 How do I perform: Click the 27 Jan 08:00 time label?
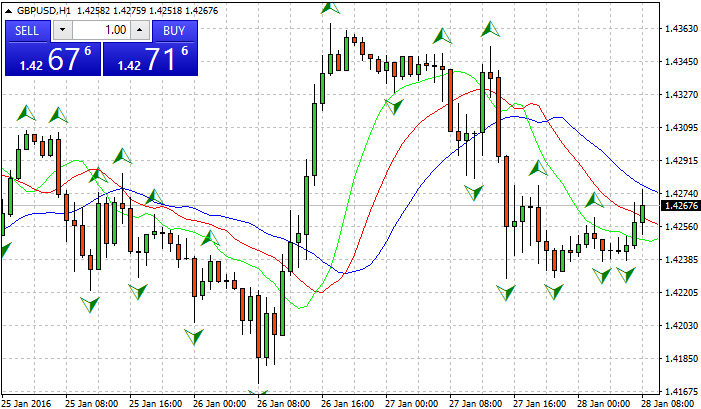pyautogui.click(x=476, y=404)
